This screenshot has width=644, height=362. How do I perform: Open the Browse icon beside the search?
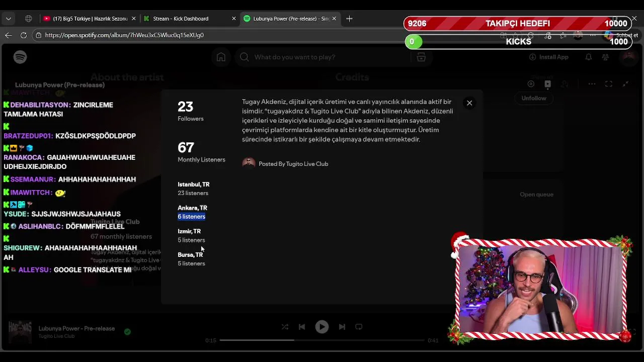[x=421, y=57]
